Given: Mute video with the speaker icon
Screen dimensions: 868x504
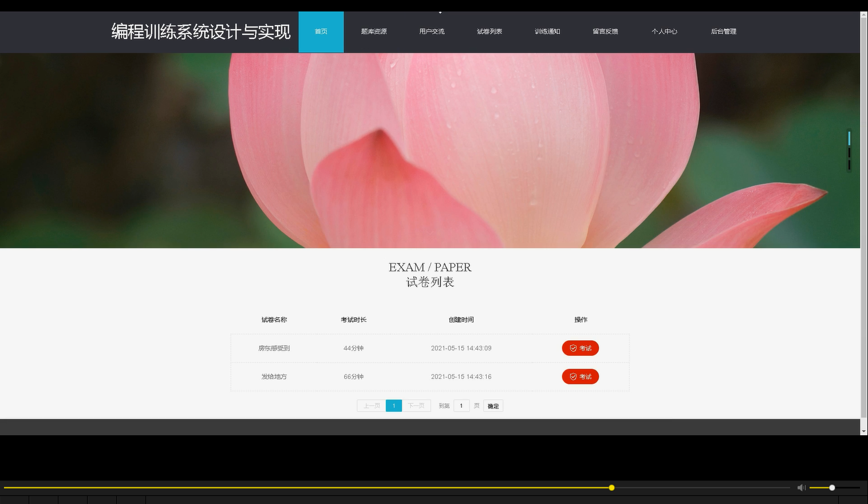Looking at the screenshot, I should click(x=802, y=488).
